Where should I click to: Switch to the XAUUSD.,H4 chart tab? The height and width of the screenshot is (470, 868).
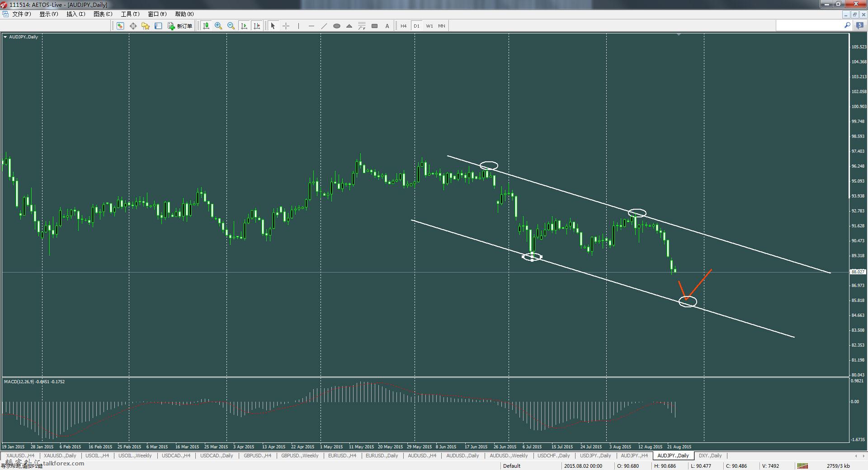[20, 456]
